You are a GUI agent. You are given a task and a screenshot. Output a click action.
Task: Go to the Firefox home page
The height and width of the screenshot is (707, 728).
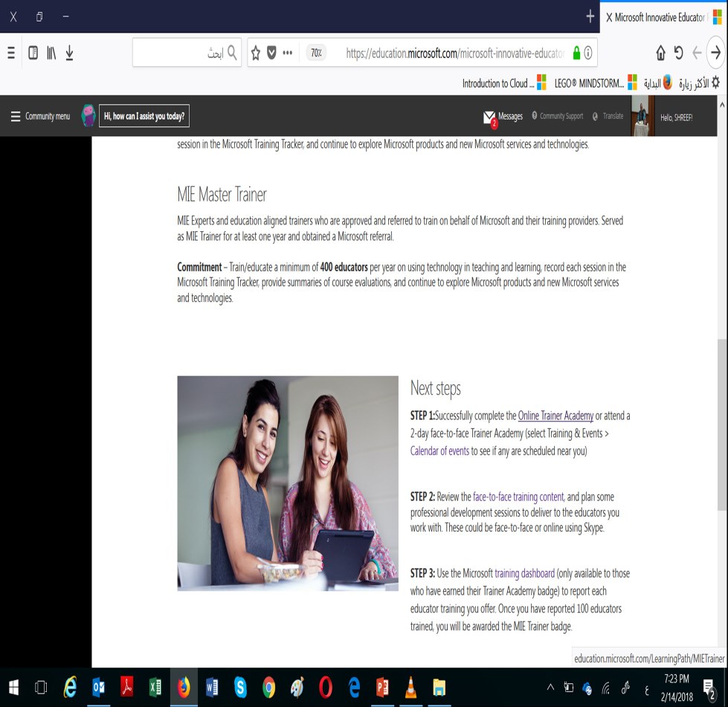coord(660,53)
